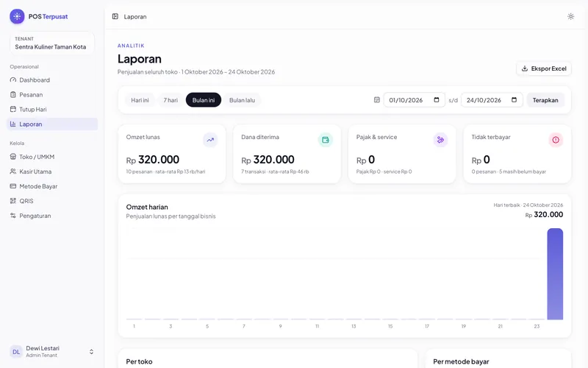Click the Dana diterima Rp 320.000 value

[x=268, y=160]
